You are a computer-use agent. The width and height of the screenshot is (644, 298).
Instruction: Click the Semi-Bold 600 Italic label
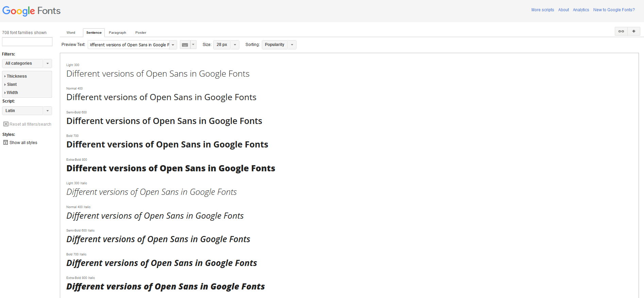[80, 231]
